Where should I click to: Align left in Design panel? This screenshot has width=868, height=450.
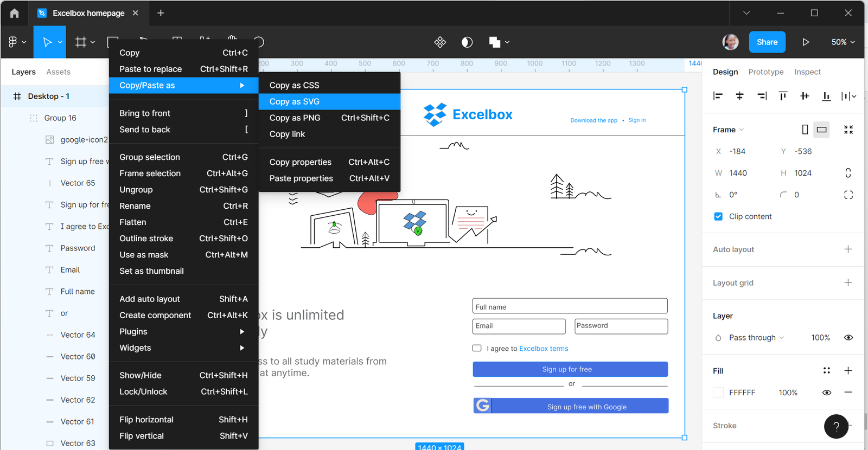coord(718,96)
